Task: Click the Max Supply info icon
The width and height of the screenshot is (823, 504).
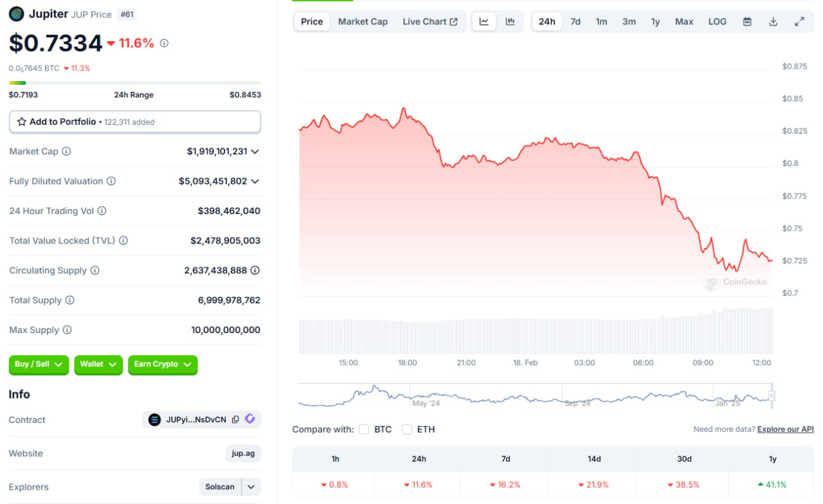Action: tap(67, 330)
